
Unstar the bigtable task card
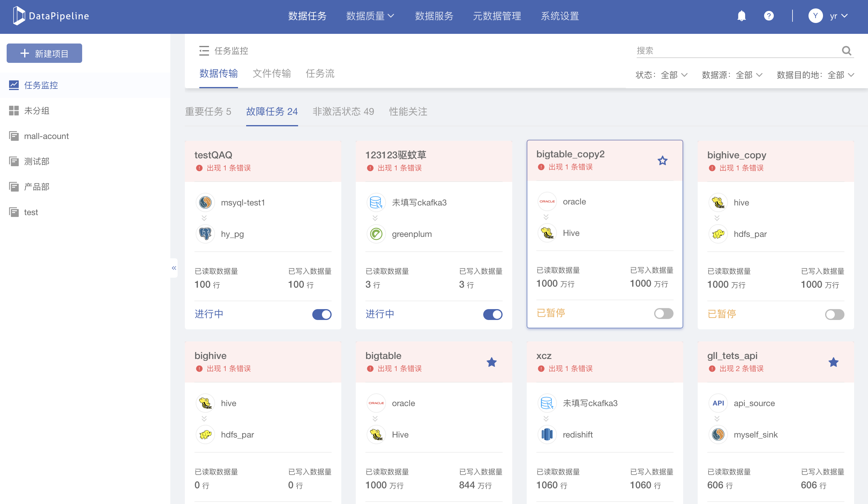click(491, 362)
